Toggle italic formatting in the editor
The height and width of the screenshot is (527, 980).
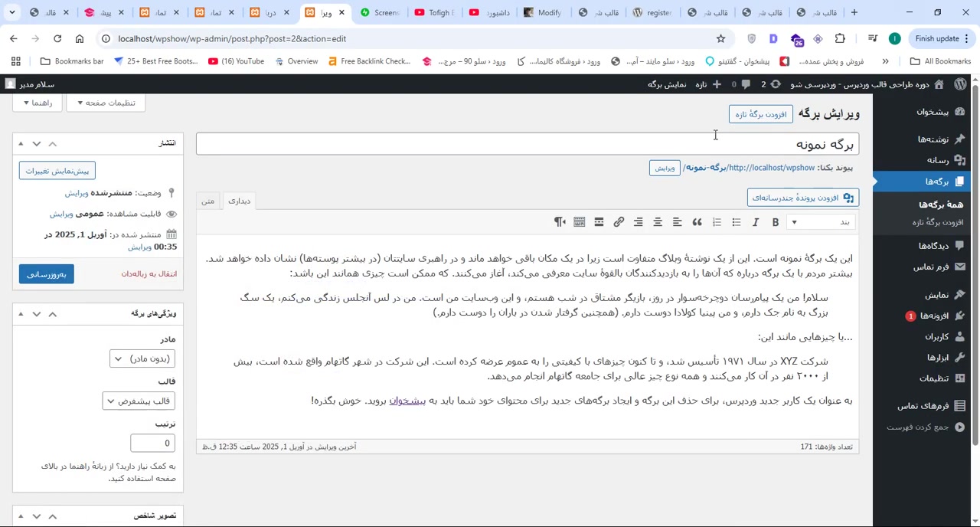click(756, 222)
